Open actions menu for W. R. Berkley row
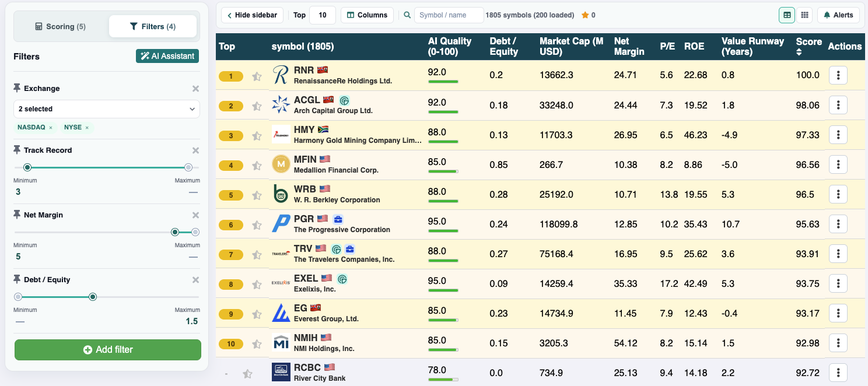This screenshot has height=386, width=868. [838, 194]
